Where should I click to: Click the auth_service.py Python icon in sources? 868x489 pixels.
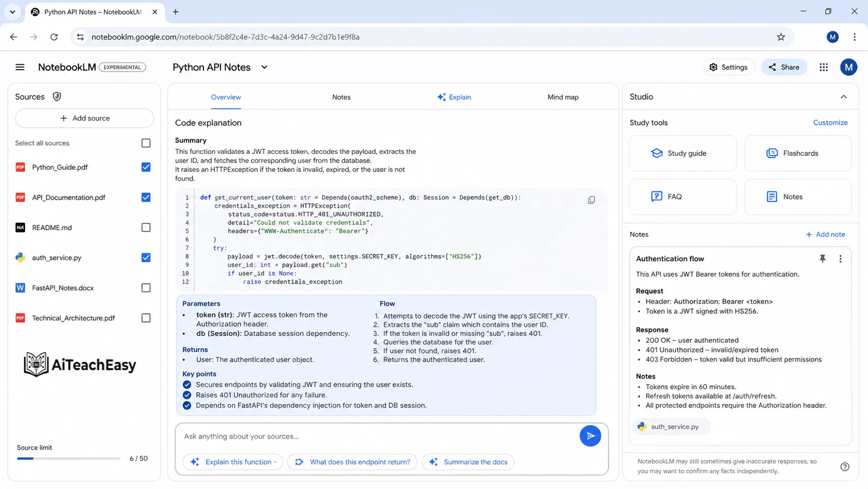(20, 258)
